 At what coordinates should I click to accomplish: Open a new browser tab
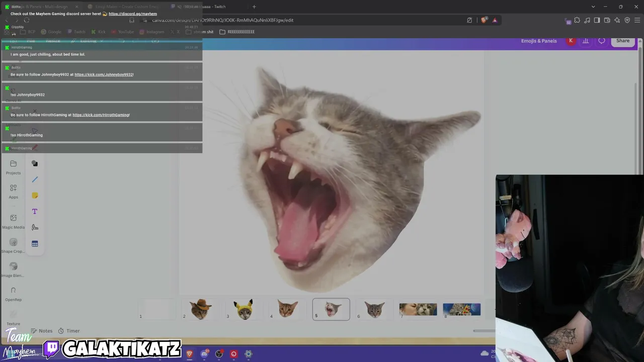(x=254, y=7)
